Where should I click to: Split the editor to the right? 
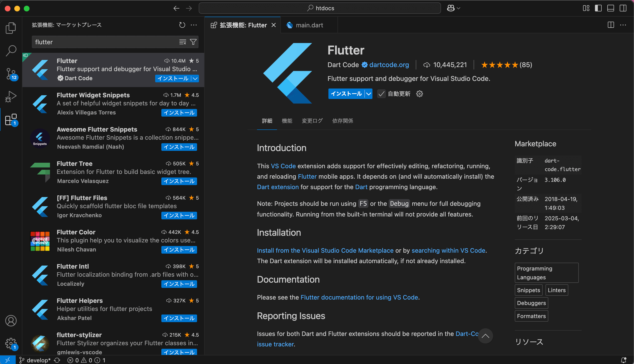click(x=611, y=25)
